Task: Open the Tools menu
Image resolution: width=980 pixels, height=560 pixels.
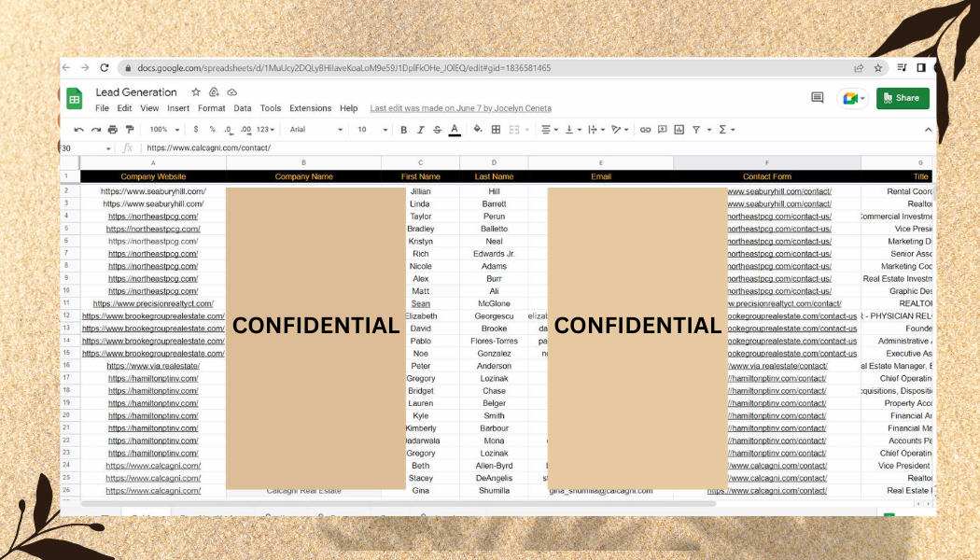Action: [271, 108]
